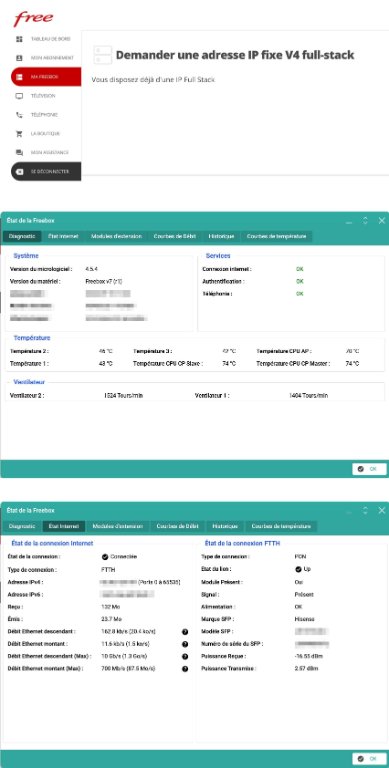Click Puissance Reçue value -16.55 dBm
The height and width of the screenshot is (768, 389).
(x=309, y=656)
